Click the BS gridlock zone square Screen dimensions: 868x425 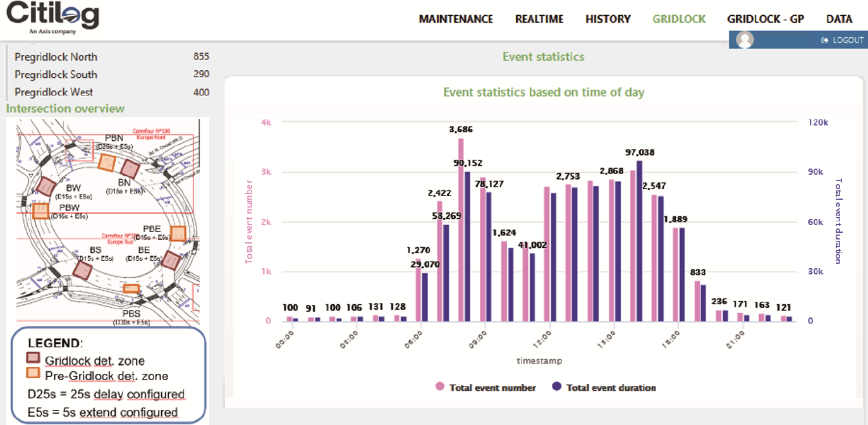click(x=82, y=270)
